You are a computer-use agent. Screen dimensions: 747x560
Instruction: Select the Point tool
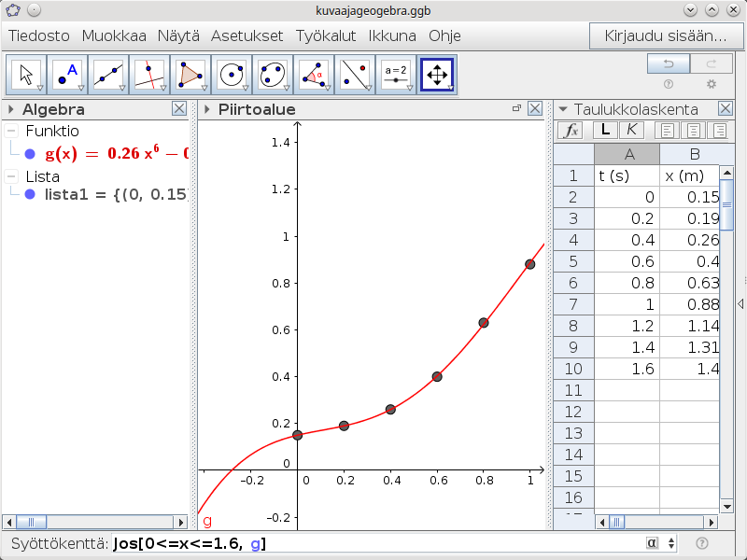(x=67, y=75)
